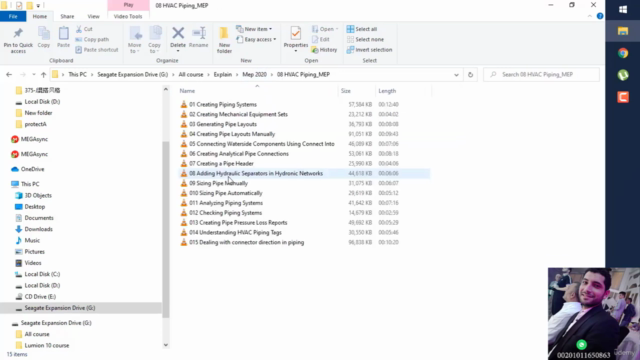Select file 01 Creating Piping Systems
This screenshot has width=640, height=360.
click(x=223, y=104)
